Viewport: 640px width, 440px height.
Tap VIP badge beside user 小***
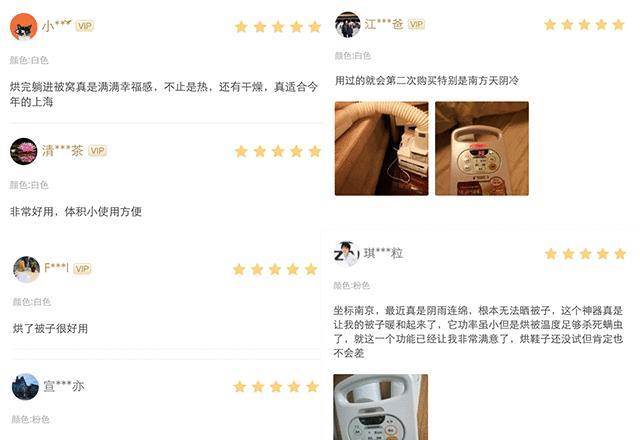click(x=85, y=26)
